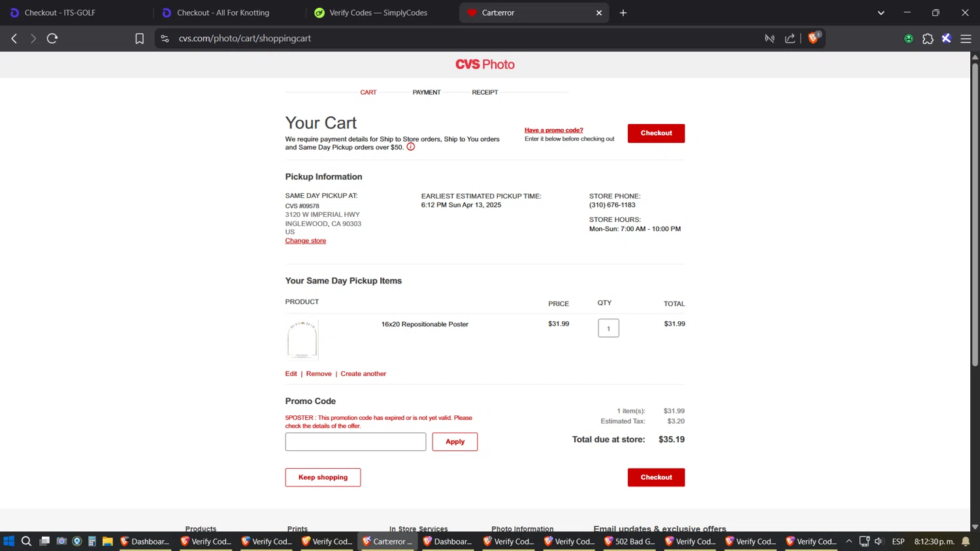This screenshot has width=980, height=551.
Task: Open the 502 Bad G... taskbar window
Action: coord(629,541)
